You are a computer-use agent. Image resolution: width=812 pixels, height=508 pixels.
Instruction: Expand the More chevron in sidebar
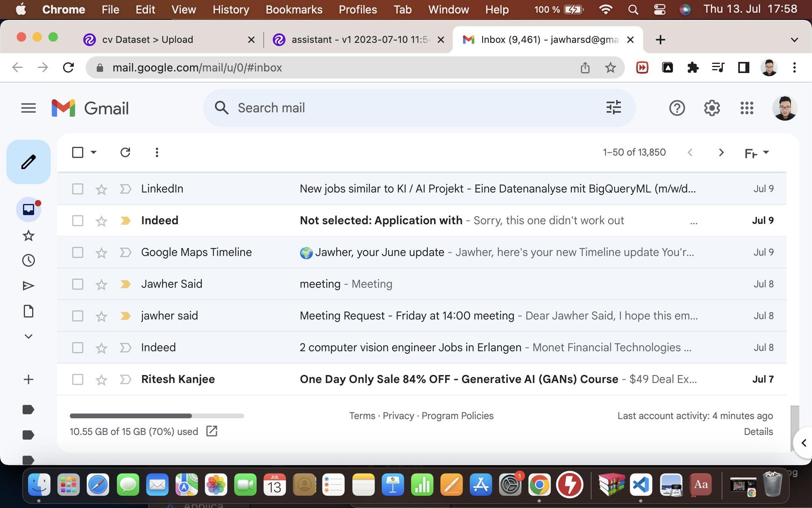[x=29, y=337]
